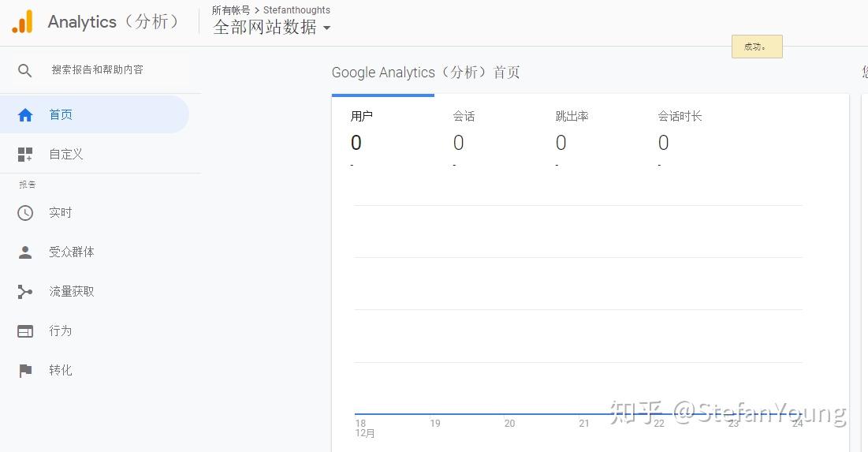Click the search magnifier icon
The height and width of the screenshot is (452, 868).
coord(25,70)
